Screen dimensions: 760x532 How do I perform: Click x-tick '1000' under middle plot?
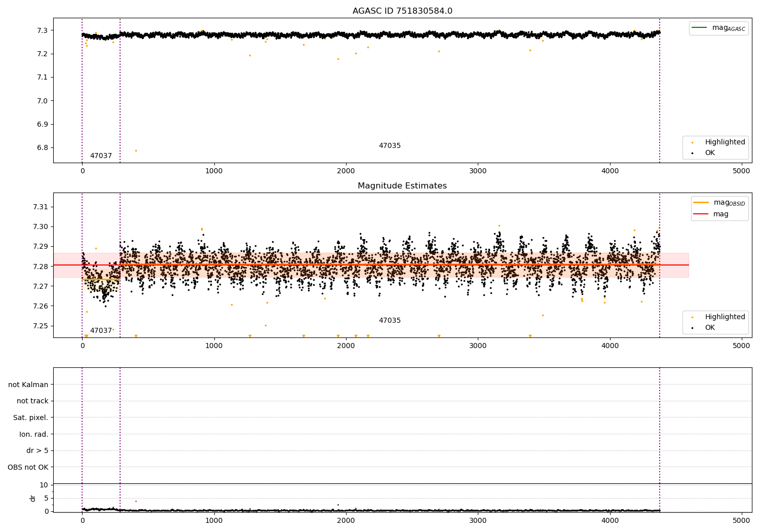coord(214,346)
